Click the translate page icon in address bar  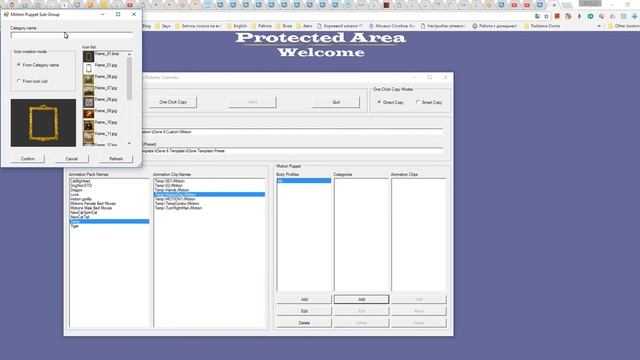pos(537,16)
